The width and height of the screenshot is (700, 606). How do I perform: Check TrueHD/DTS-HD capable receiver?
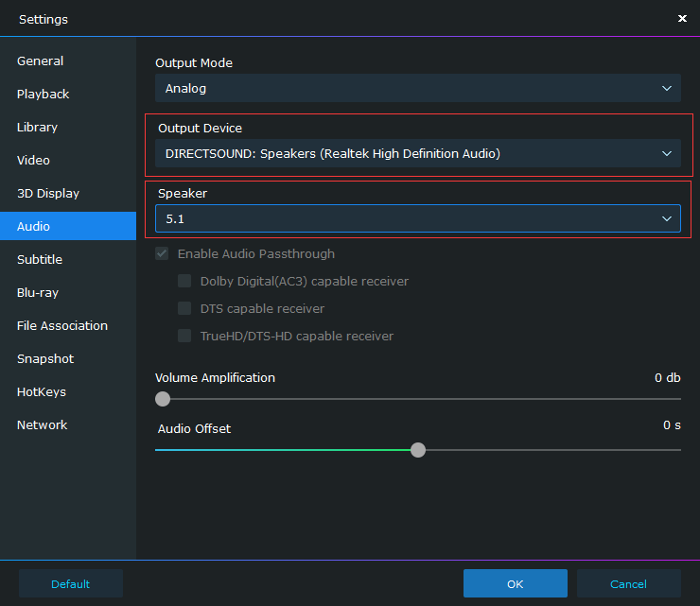(x=184, y=336)
